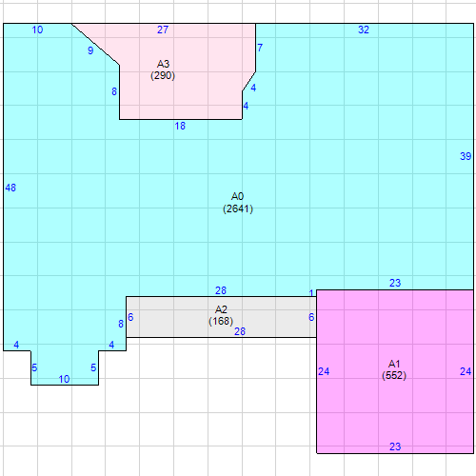Click the 23 dimension along A1's bottom edge
476x476 pixels.
click(395, 446)
